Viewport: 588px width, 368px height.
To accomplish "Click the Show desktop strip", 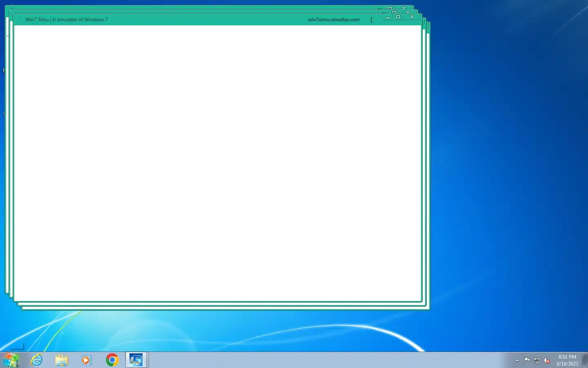I will (x=585, y=360).
